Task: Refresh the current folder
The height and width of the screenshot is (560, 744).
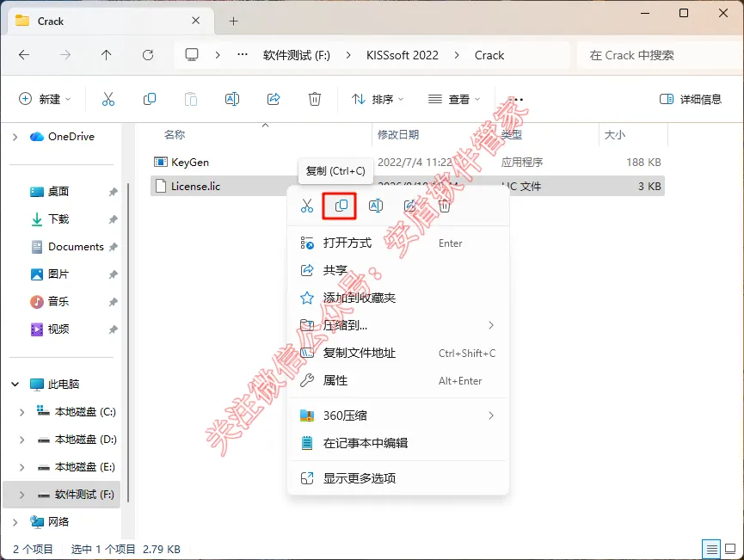Action: [148, 55]
